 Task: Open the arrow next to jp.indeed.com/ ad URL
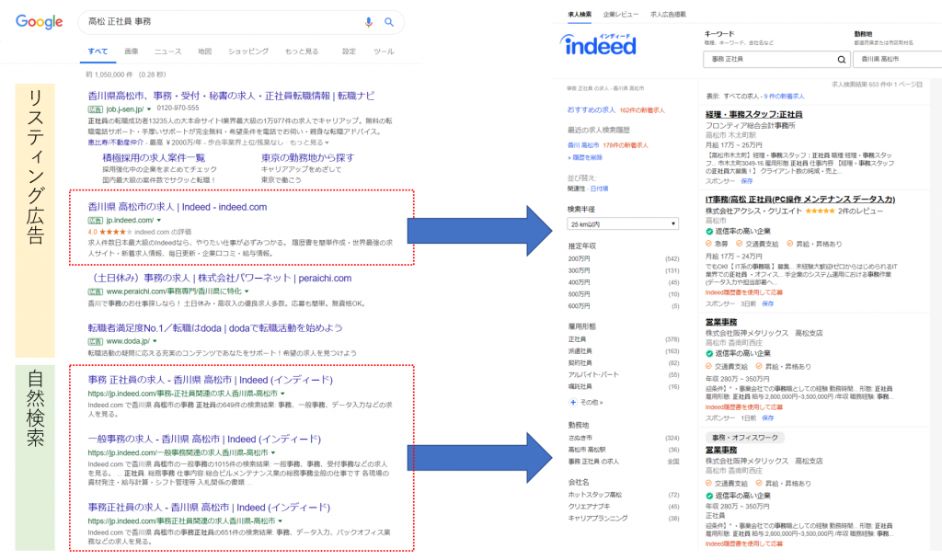click(x=158, y=221)
